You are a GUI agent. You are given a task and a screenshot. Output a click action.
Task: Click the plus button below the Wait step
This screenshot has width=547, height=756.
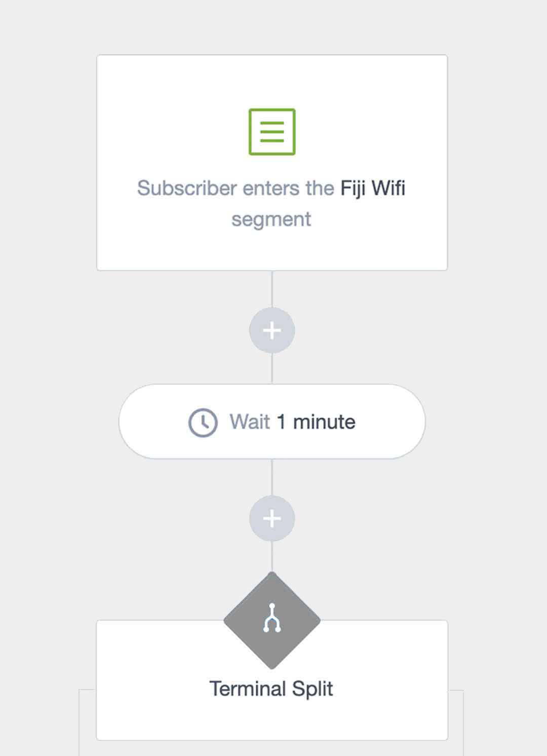tap(272, 518)
